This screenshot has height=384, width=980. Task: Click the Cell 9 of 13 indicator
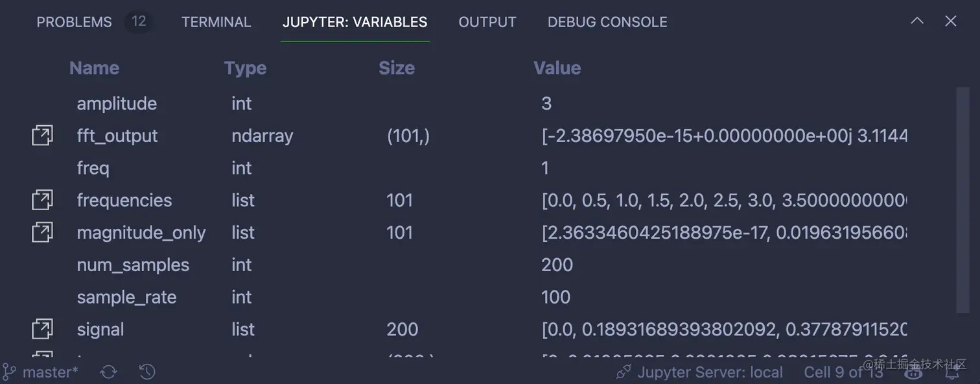843,371
